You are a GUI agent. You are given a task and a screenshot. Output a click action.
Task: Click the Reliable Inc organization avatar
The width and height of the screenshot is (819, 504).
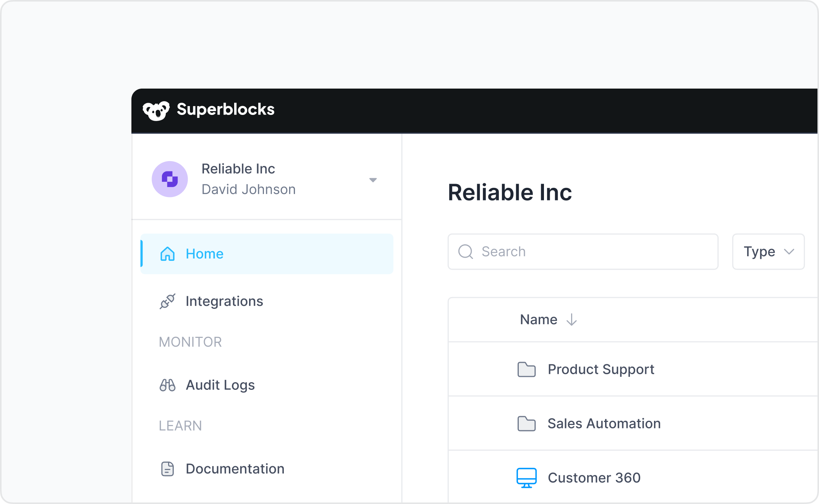pos(170,179)
